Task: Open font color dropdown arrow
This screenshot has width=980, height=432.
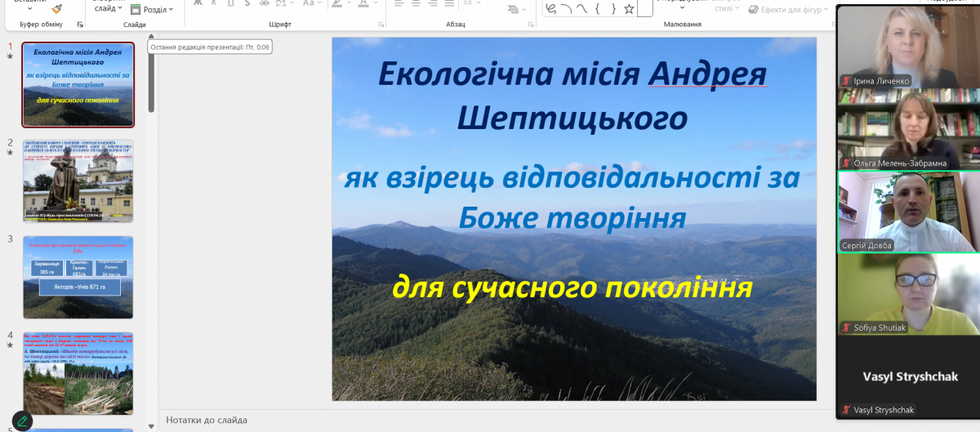Action: 376,3
